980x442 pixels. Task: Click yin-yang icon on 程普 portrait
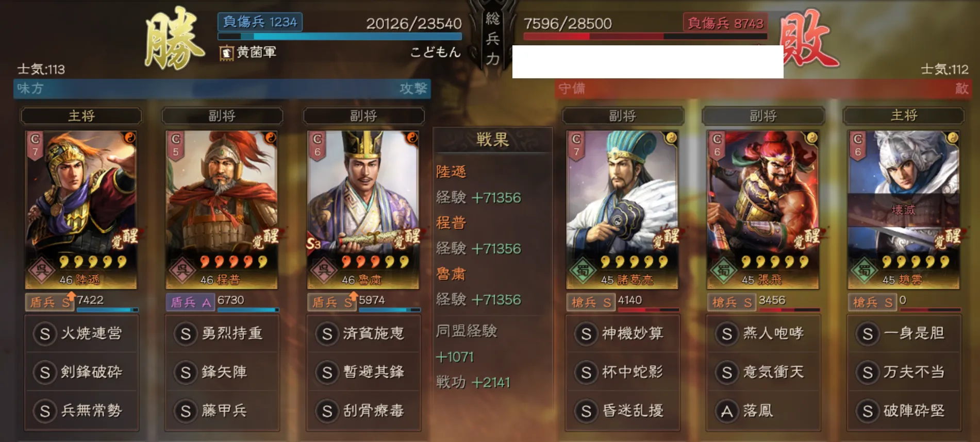coord(271,138)
